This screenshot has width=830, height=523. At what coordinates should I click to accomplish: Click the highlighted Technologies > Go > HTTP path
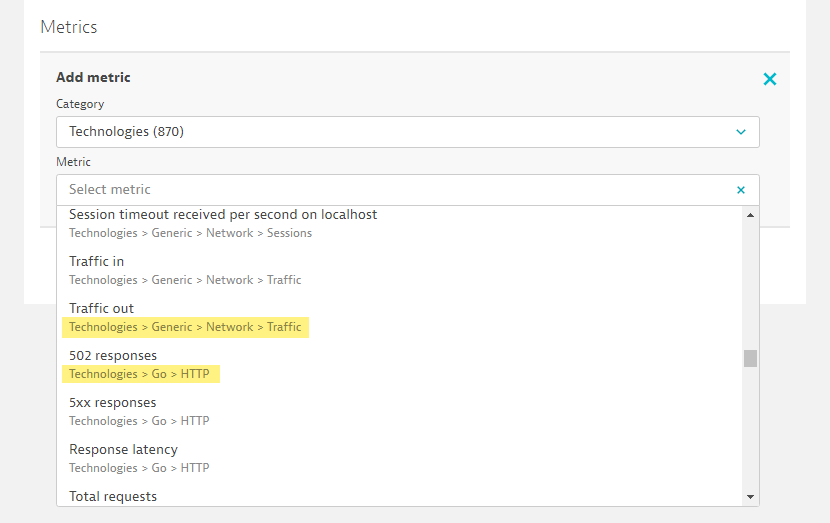point(140,374)
